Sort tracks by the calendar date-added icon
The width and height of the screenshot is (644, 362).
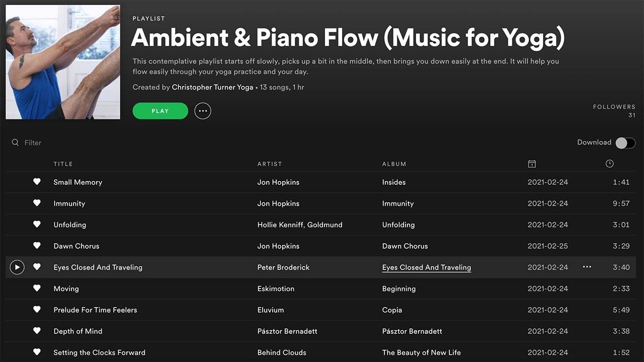(x=532, y=163)
